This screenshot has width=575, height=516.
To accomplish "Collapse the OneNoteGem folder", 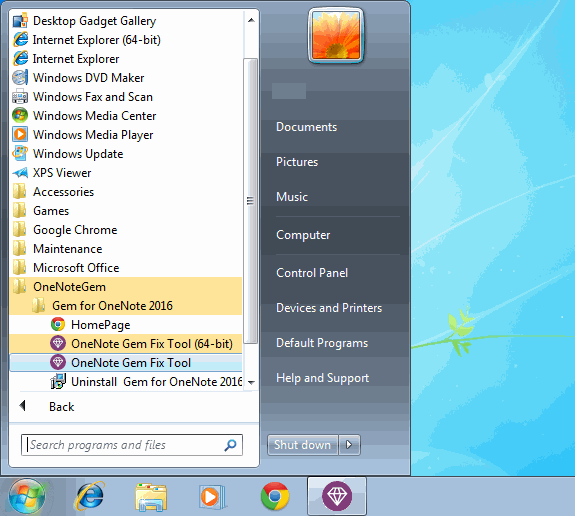I will [x=126, y=287].
